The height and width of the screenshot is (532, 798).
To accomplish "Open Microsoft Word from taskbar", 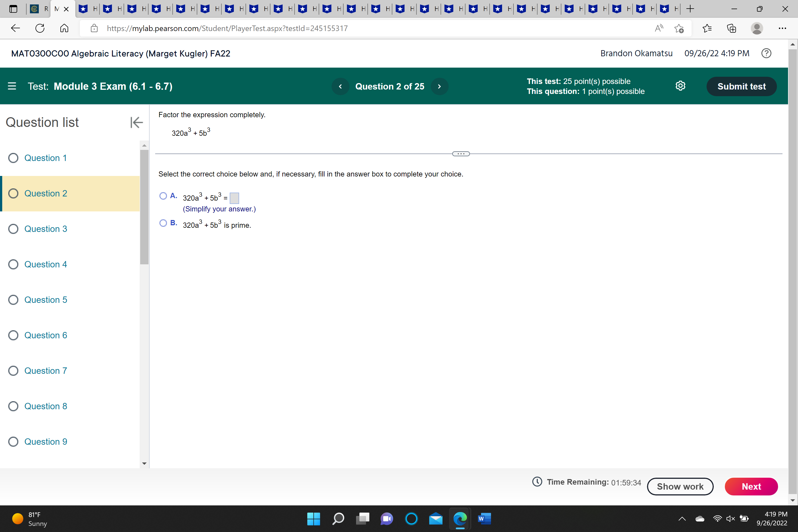I will tap(484, 518).
